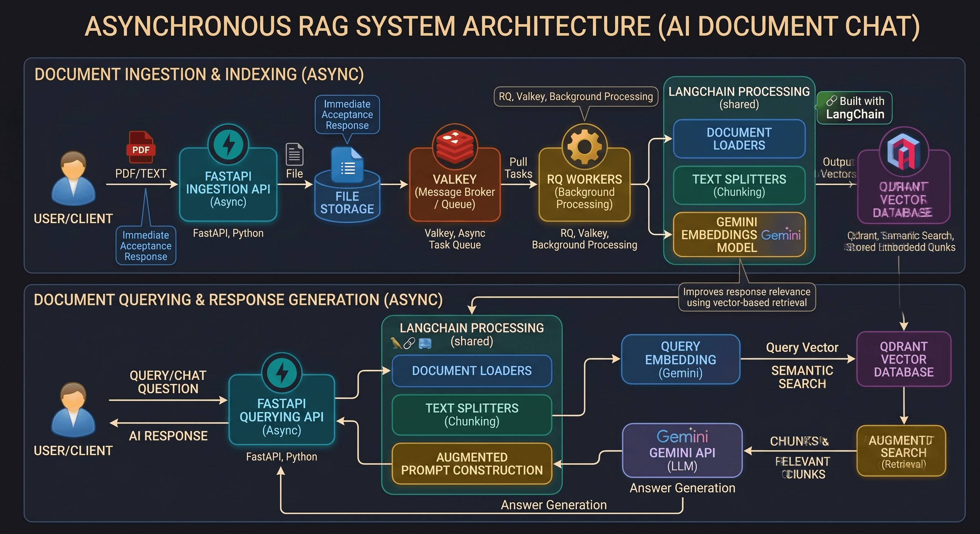Screen dimensions: 980x534
Task: Click the chain link icon in Built with LangChain
Action: tap(832, 101)
